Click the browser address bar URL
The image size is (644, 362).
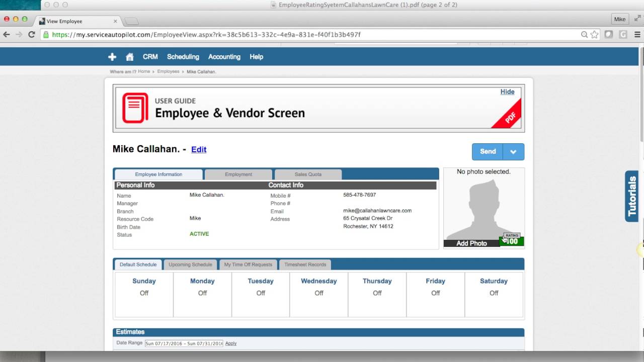206,35
